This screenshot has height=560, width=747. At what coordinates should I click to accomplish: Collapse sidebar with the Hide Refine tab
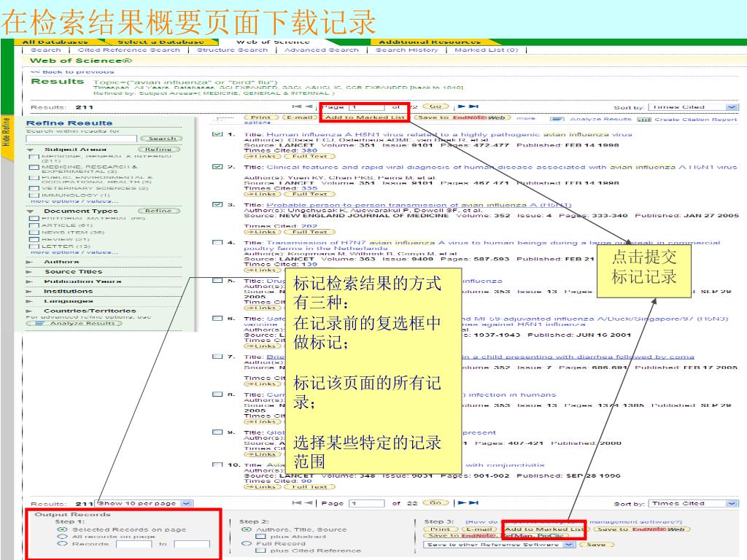tap(6, 136)
